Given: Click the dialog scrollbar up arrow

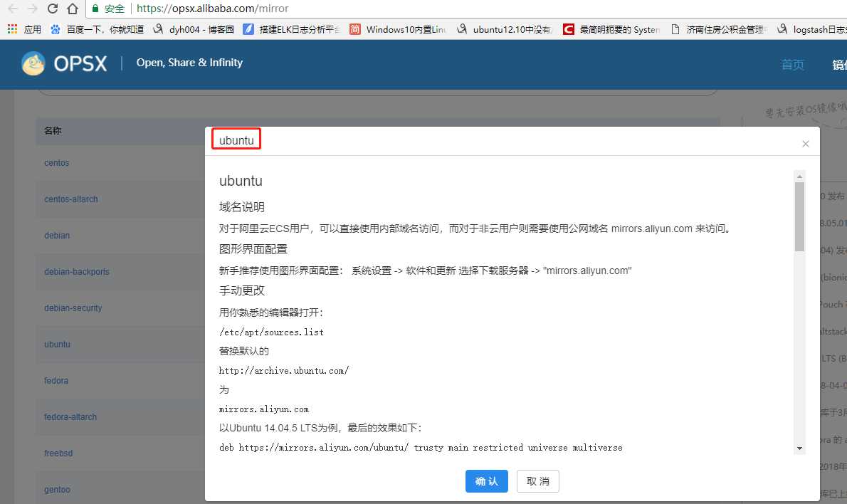Looking at the screenshot, I should tap(799, 176).
